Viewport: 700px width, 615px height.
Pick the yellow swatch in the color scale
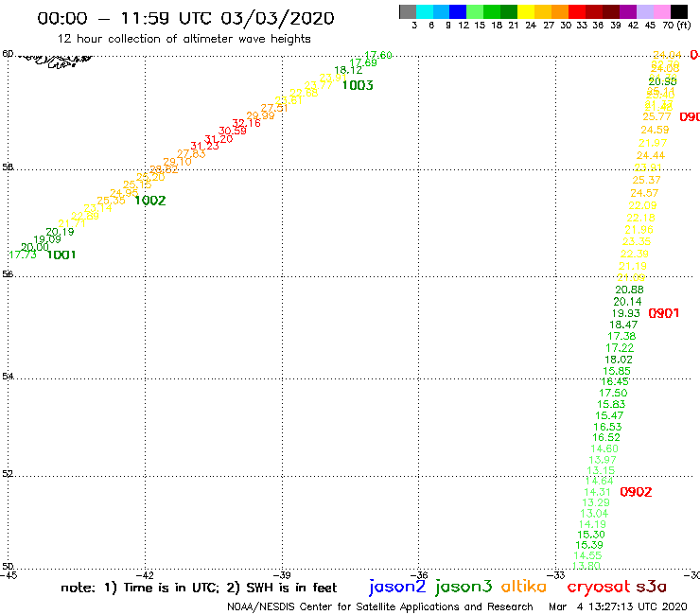coord(525,11)
